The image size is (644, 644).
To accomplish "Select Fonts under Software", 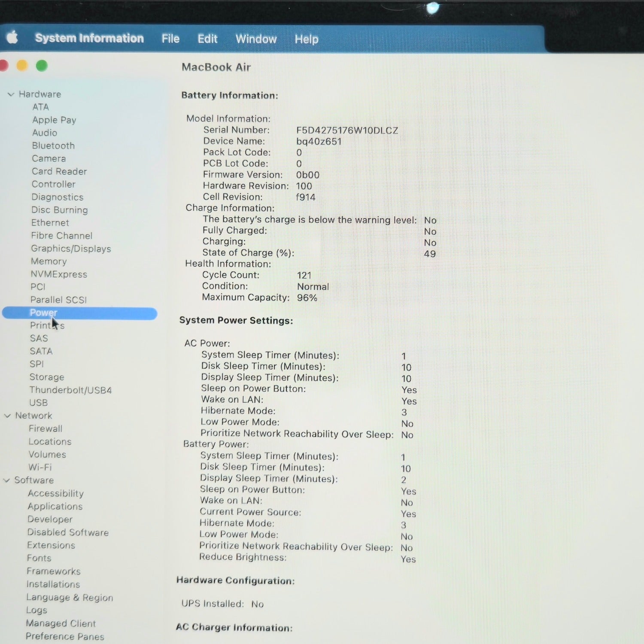I will [x=39, y=558].
